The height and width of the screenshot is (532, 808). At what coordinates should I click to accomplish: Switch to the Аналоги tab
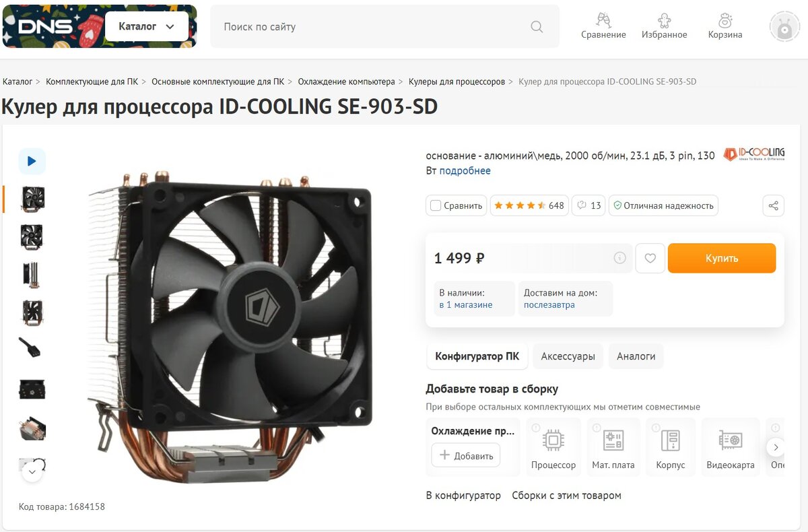(636, 356)
